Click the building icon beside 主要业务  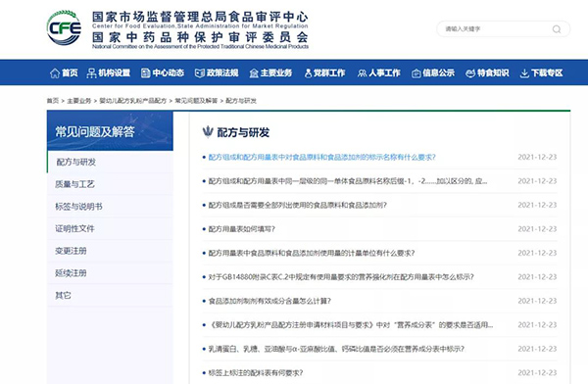click(254, 73)
